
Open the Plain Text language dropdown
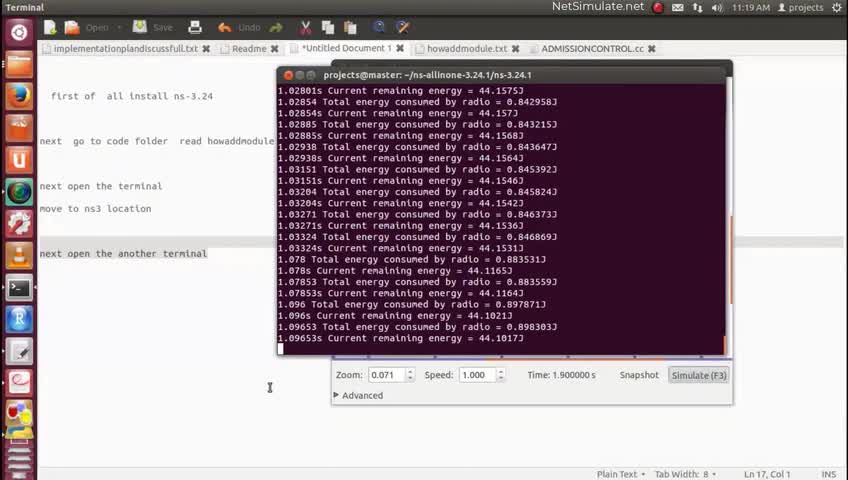pos(621,474)
